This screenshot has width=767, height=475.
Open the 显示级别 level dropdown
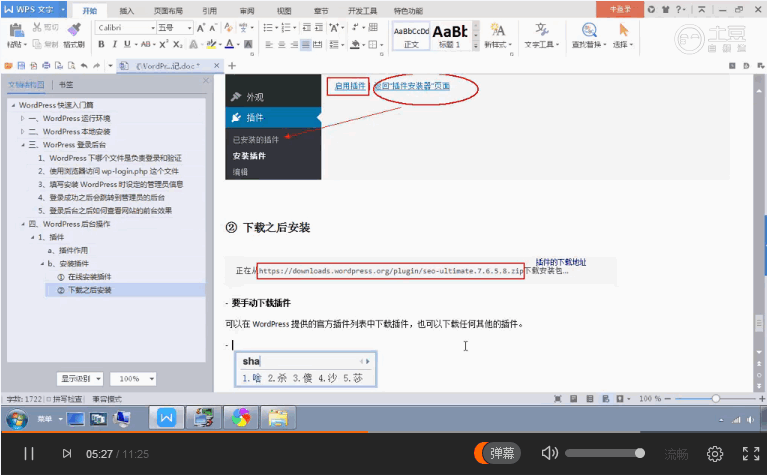click(80, 379)
